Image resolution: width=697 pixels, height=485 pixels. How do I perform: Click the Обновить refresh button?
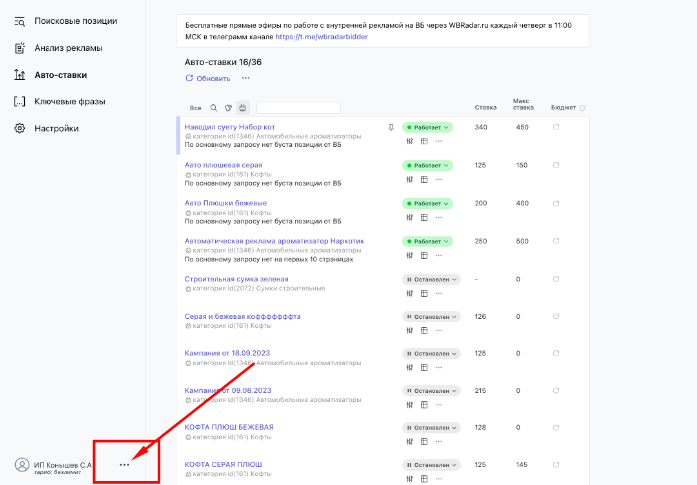tap(208, 78)
